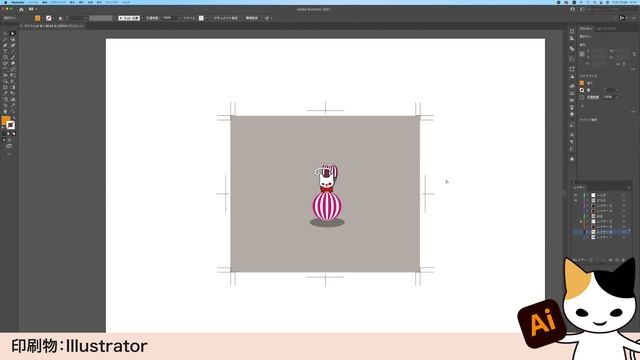Toggle visibility of the bottom layer
The width and height of the screenshot is (640, 360).
pos(576,237)
